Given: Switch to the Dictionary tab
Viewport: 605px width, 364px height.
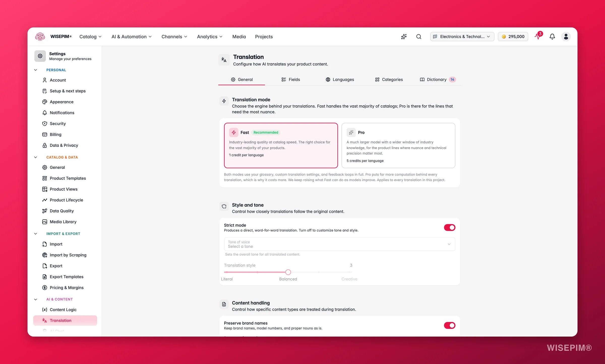Looking at the screenshot, I should pos(438,80).
